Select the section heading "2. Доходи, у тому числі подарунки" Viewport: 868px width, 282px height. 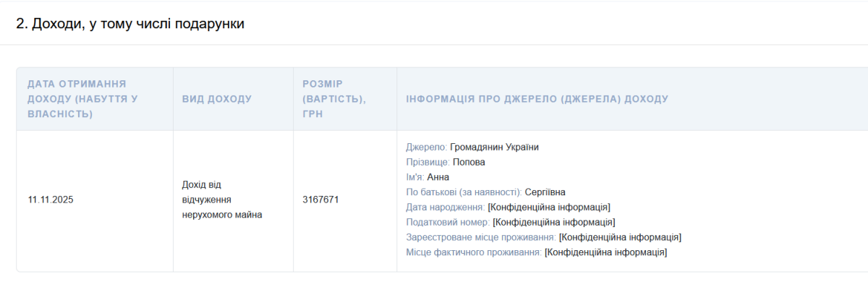point(130,24)
